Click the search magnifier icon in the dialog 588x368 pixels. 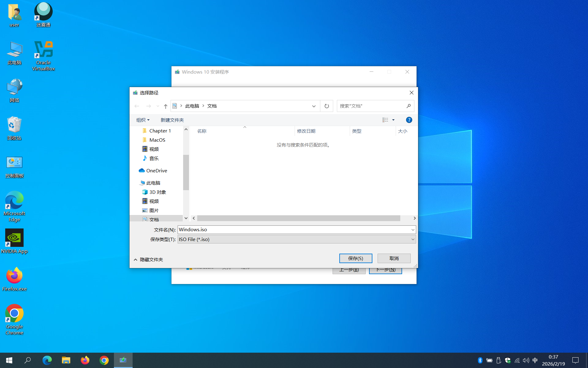click(409, 106)
